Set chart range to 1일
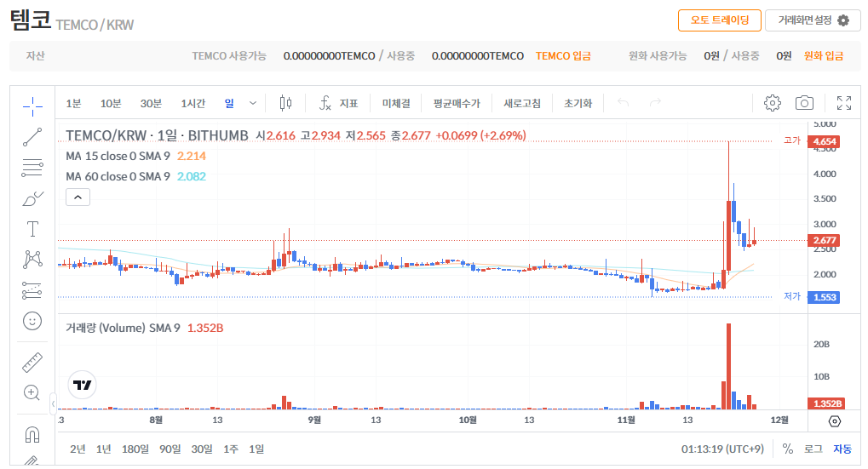Viewport: 868px width, 469px height. (256, 449)
